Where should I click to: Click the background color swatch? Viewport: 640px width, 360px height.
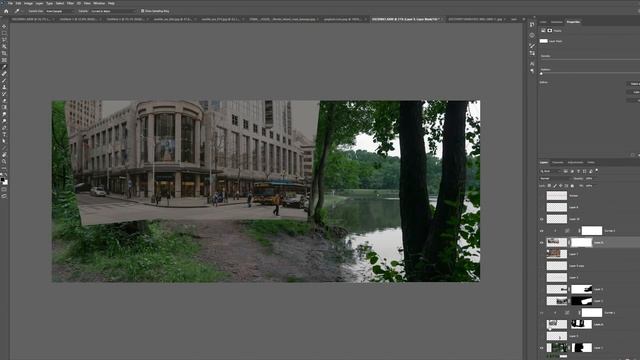(5, 182)
